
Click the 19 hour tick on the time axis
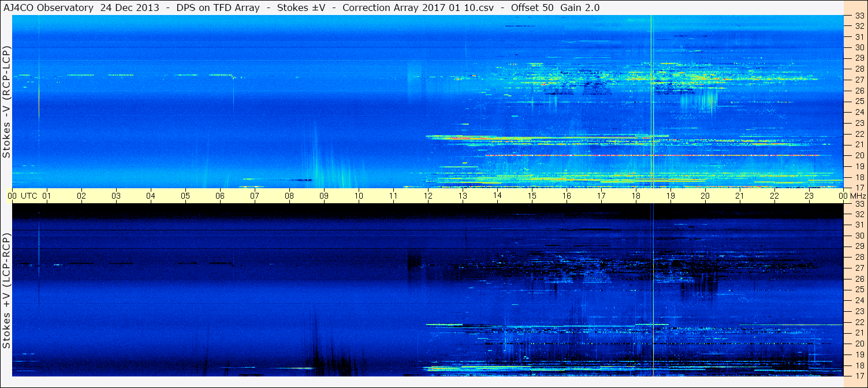point(670,196)
